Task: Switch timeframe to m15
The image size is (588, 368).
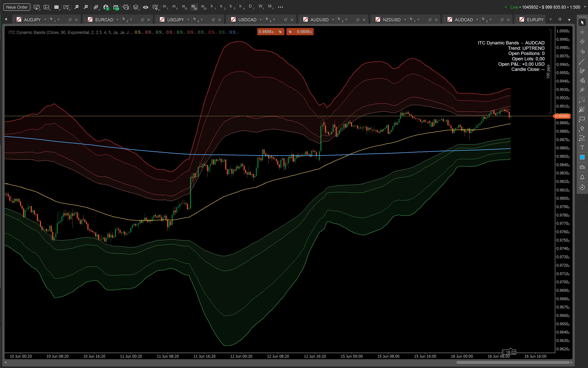Action: click(185, 7)
